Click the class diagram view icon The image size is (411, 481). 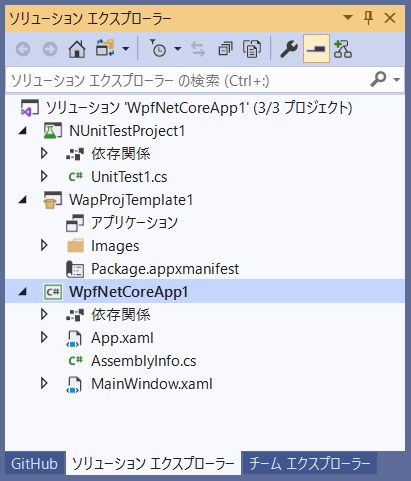click(x=343, y=49)
